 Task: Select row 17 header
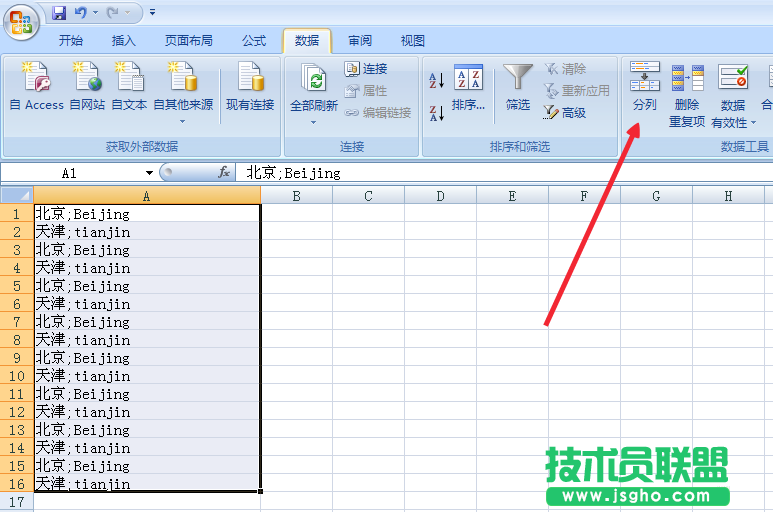coord(17,502)
